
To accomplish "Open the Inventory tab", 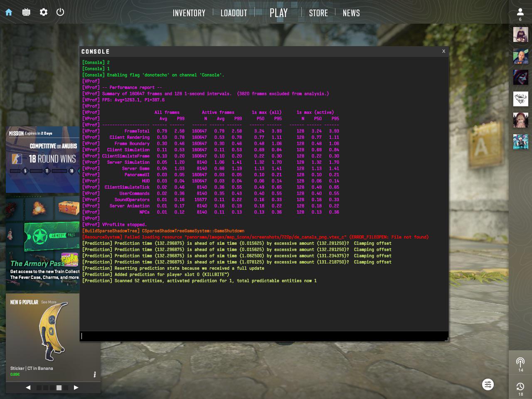I will pos(189,13).
